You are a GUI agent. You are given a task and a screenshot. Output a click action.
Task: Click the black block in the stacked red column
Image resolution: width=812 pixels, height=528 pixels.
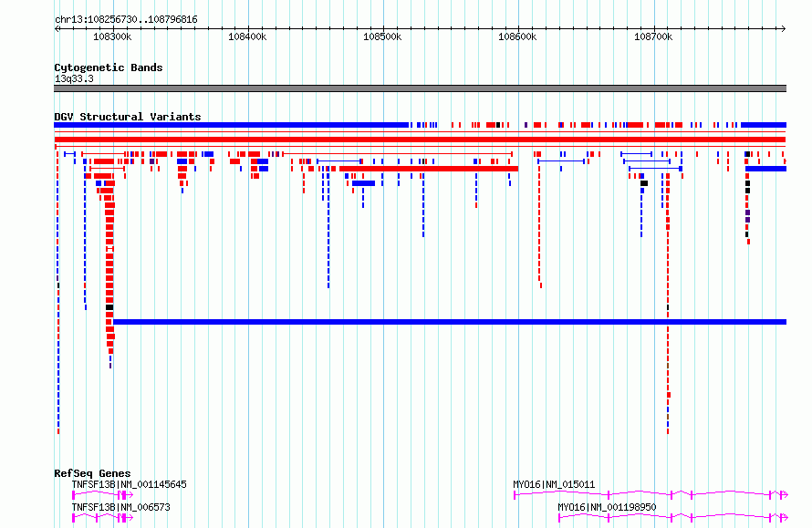[x=109, y=307]
